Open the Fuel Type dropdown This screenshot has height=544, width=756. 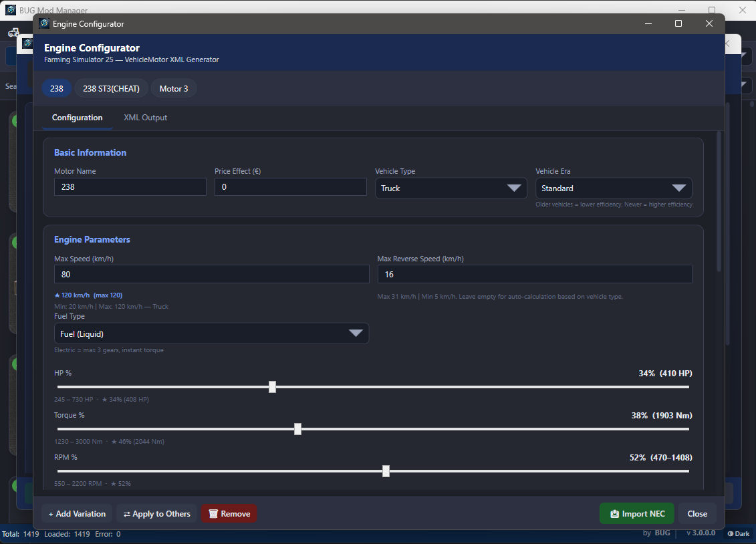pos(211,333)
